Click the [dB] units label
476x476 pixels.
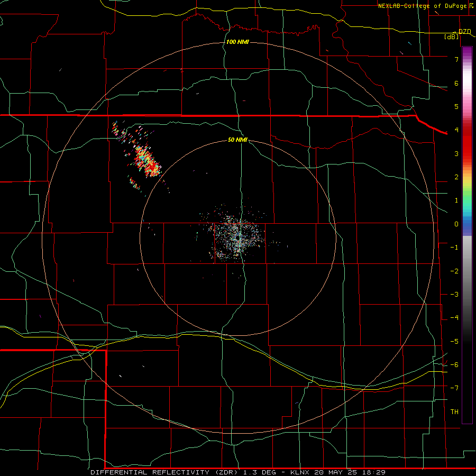[x=452, y=36]
